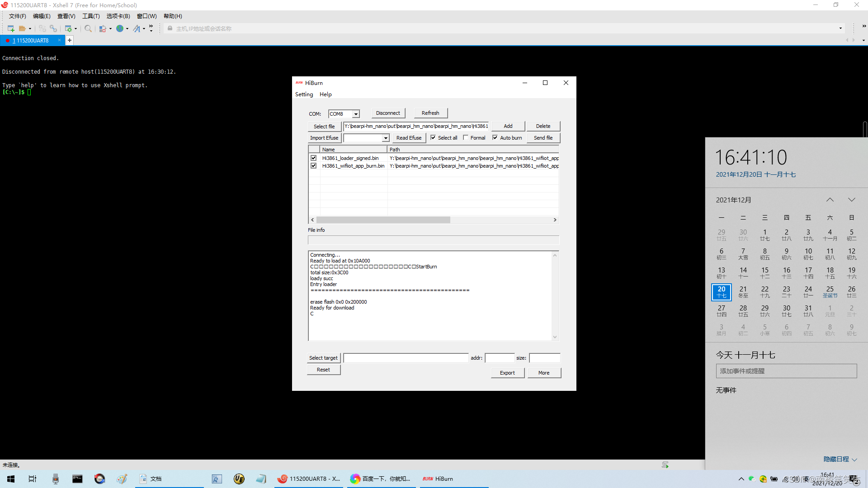The height and width of the screenshot is (488, 868).
Task: Click the Disconnect button in HiBurn
Action: (x=388, y=113)
